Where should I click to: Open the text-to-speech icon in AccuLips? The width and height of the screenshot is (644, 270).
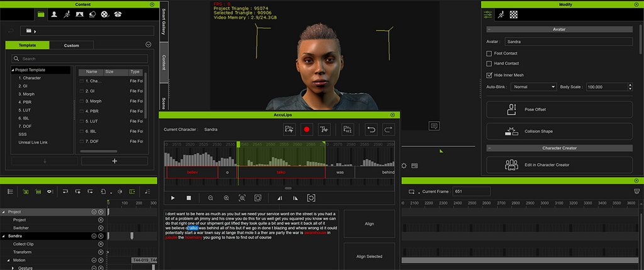click(x=324, y=129)
